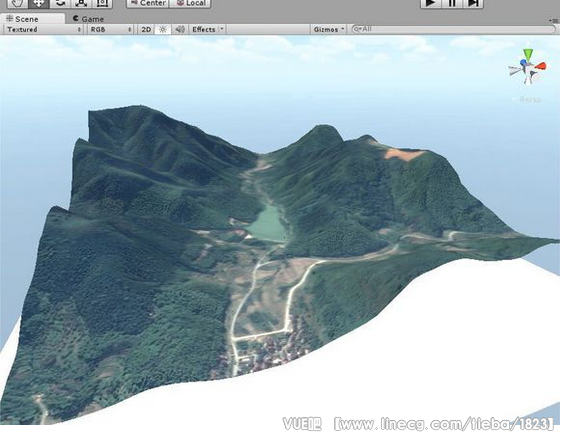
Task: Open the RGB render mode dropdown
Action: pos(111,29)
